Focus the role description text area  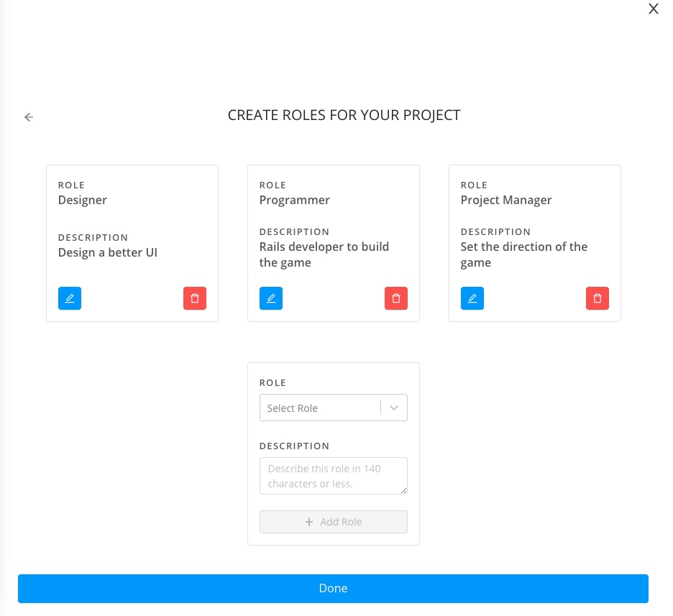coord(333,476)
